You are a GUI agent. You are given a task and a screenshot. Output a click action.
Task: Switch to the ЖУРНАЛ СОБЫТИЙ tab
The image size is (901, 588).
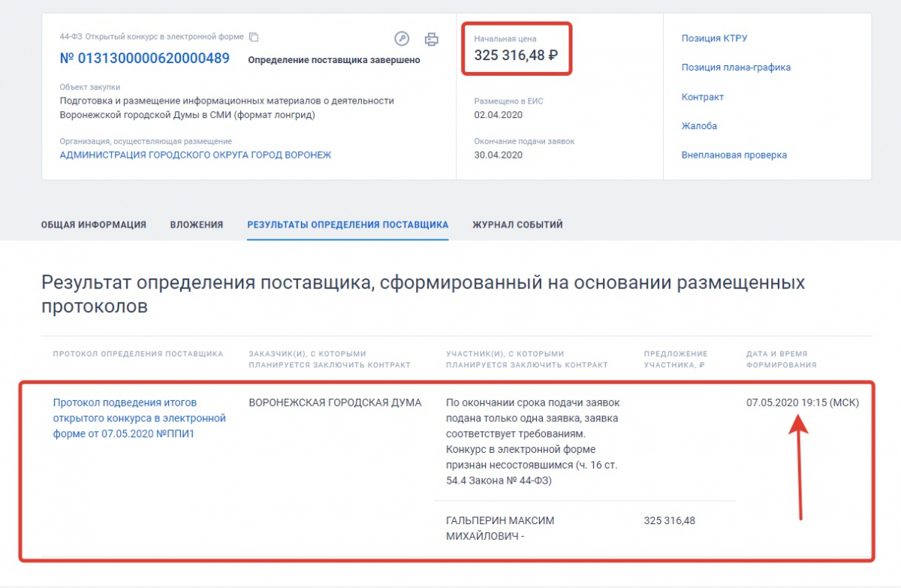click(517, 225)
